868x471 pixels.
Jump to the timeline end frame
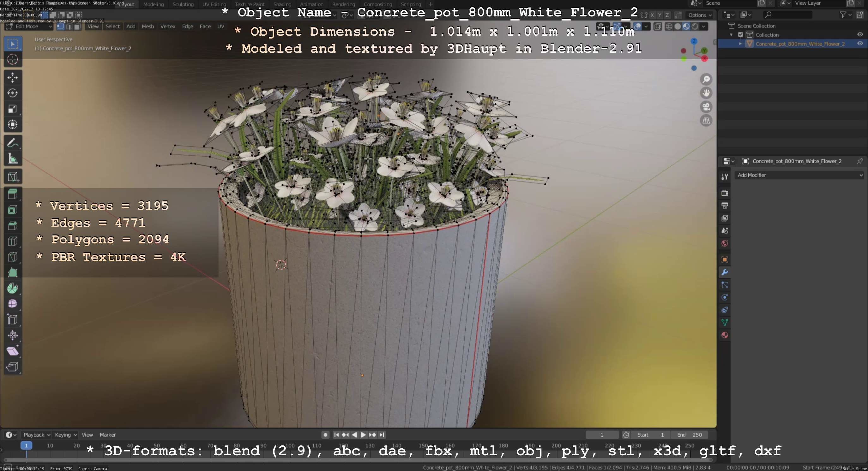[382, 435]
